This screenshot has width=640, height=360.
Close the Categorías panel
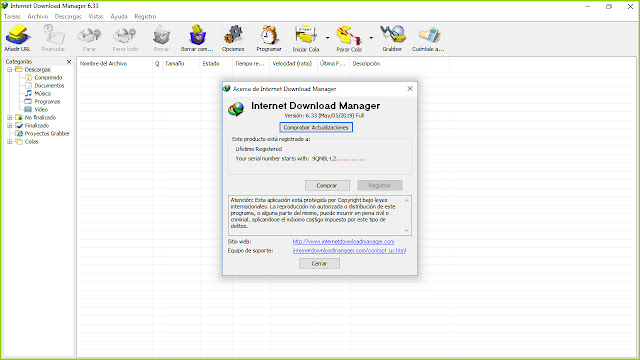(x=69, y=62)
